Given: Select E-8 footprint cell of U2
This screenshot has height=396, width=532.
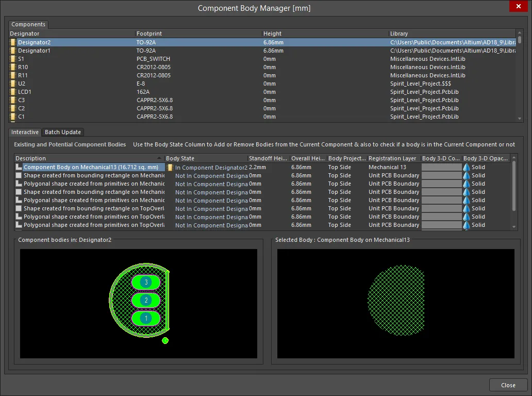Looking at the screenshot, I should pos(141,84).
